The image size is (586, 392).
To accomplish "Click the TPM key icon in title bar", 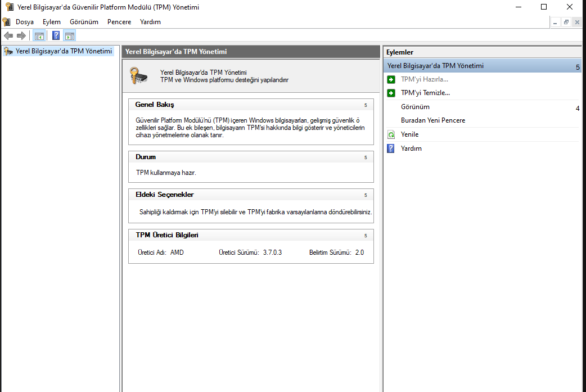I will click(10, 7).
